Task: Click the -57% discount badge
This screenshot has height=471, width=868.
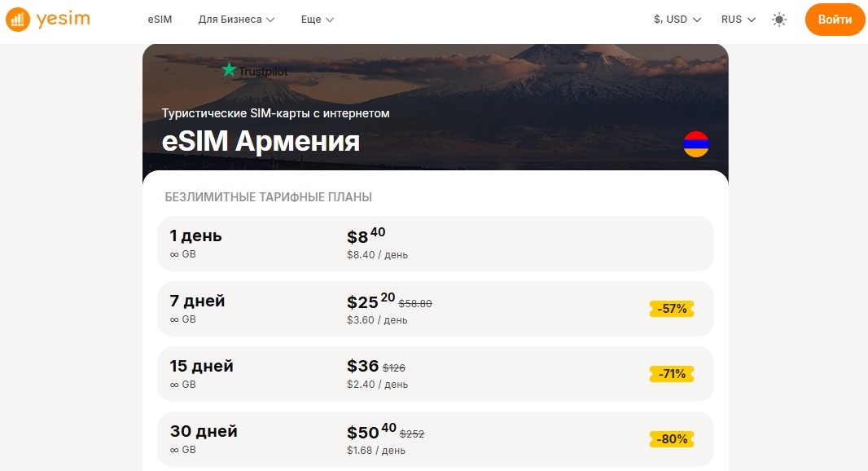Action: (x=671, y=309)
